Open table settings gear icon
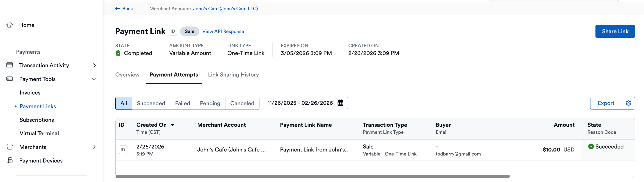This screenshot has width=644, height=182. pyautogui.click(x=628, y=103)
